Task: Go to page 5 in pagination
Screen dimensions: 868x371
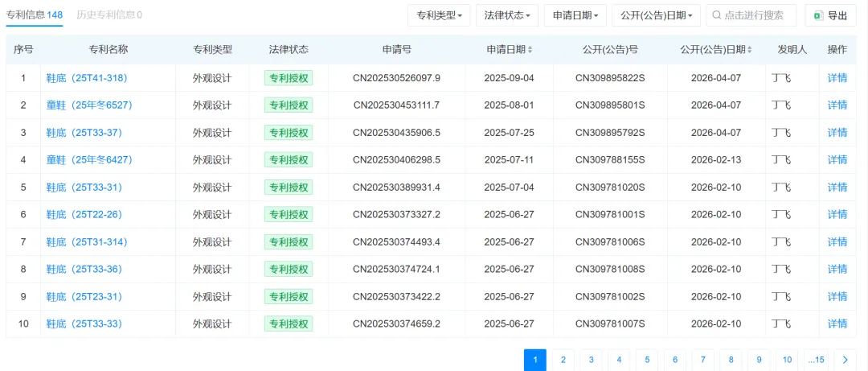Action: coord(647,360)
